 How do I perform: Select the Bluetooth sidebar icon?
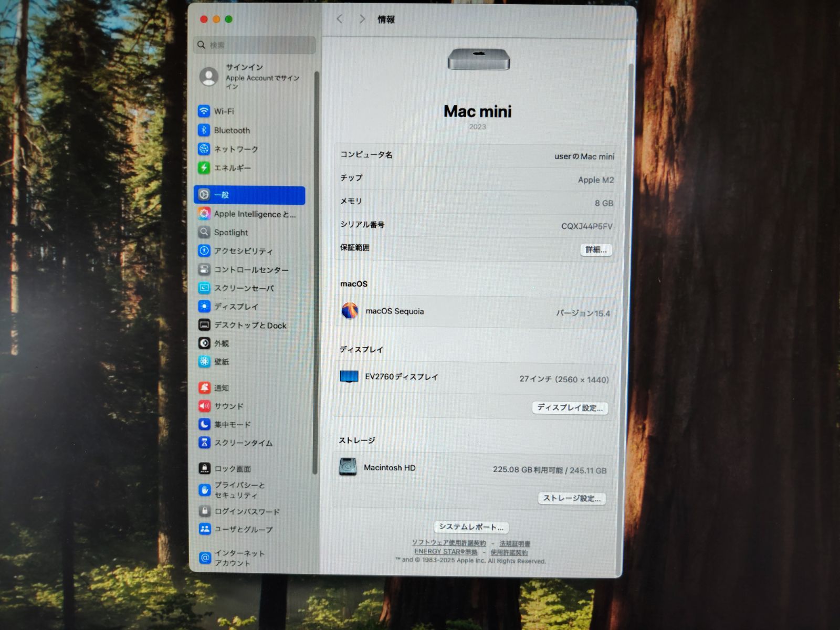[204, 130]
